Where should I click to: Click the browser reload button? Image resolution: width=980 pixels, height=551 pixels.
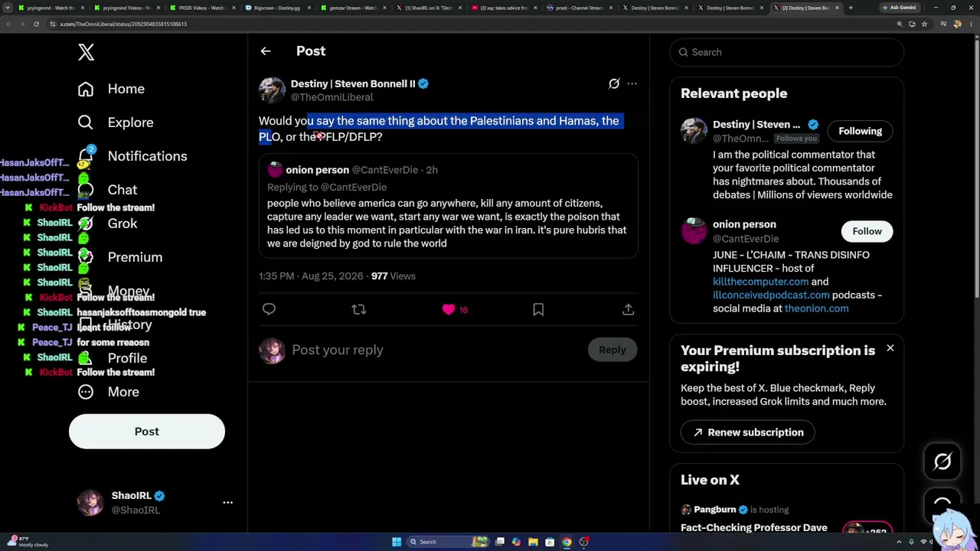click(x=36, y=24)
